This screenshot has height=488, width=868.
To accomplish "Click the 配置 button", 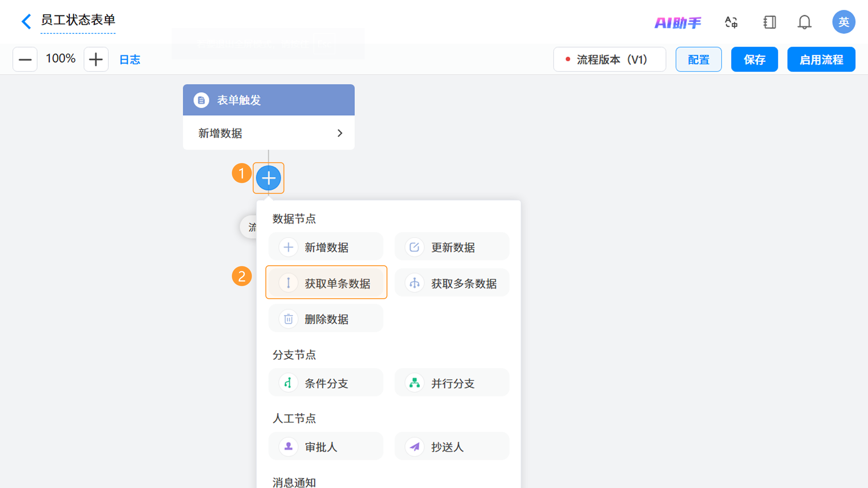I will click(698, 60).
